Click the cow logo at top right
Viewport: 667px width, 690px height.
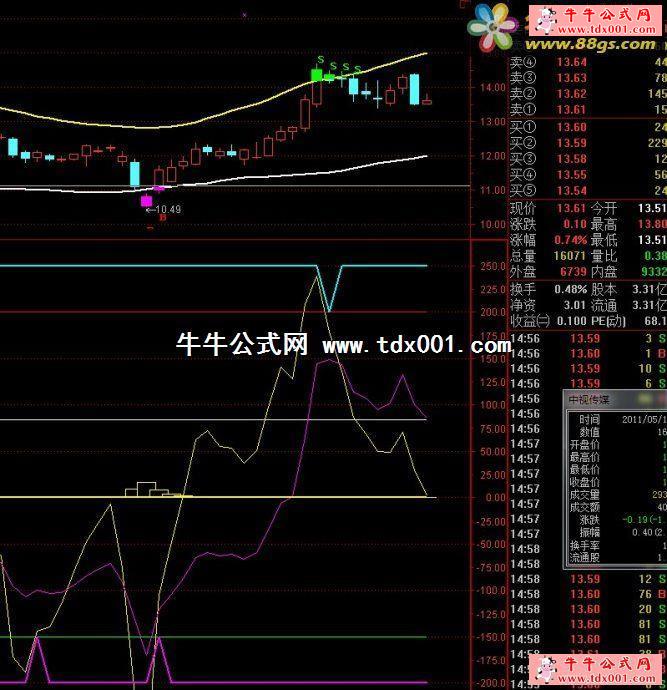coord(546,19)
